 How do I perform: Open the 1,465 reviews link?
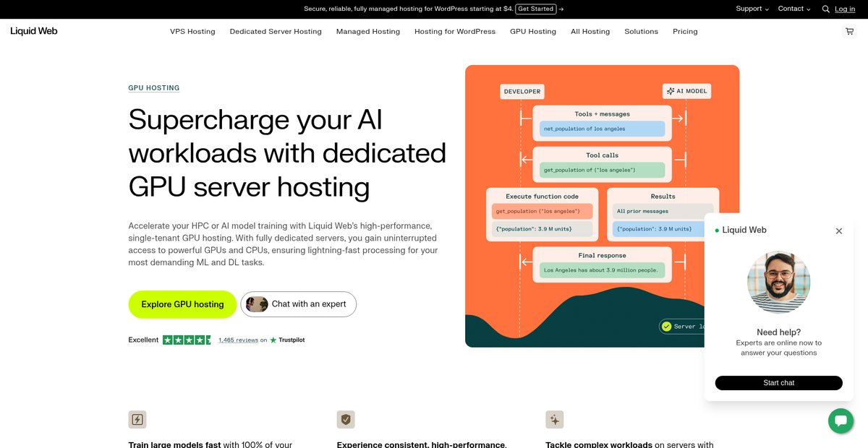(238, 340)
